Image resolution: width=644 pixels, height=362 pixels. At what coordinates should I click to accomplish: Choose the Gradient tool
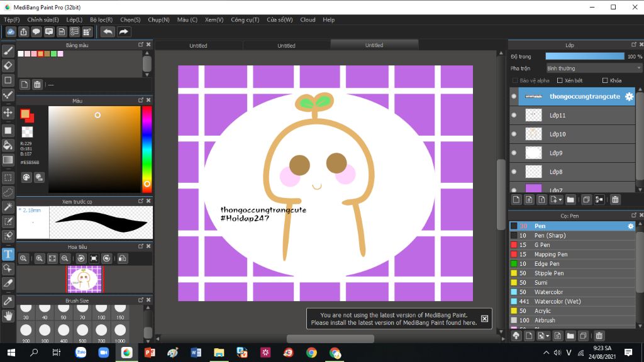click(8, 160)
